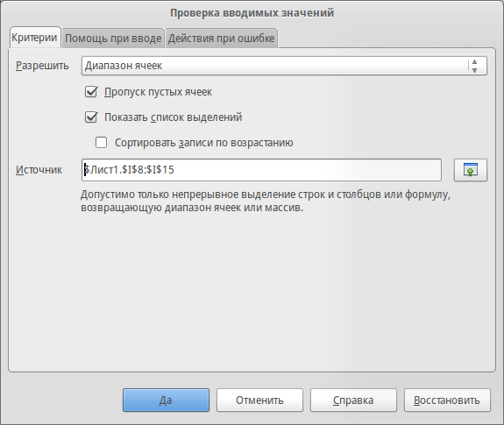Toggle the Пропуск пустых ячеек checkbox
The width and height of the screenshot is (504, 425).
(x=91, y=92)
